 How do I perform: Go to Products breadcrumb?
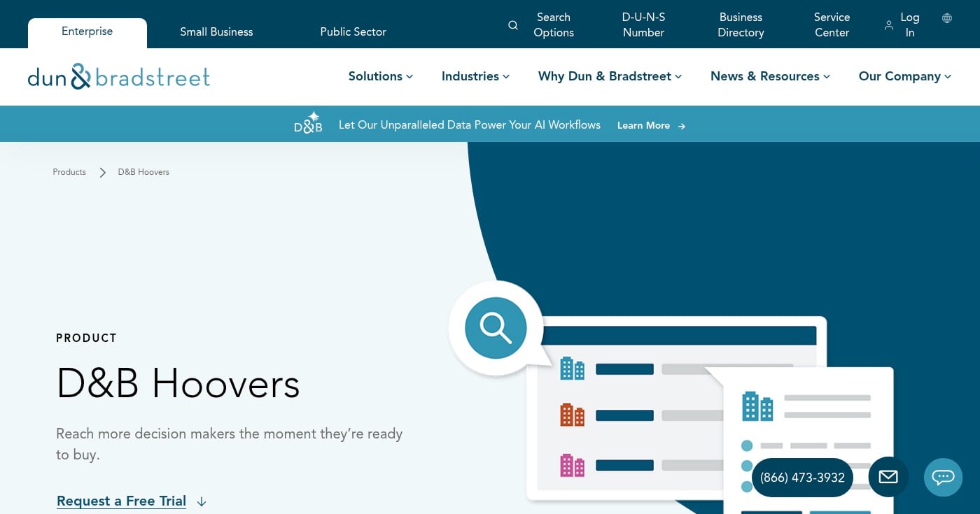click(x=69, y=172)
